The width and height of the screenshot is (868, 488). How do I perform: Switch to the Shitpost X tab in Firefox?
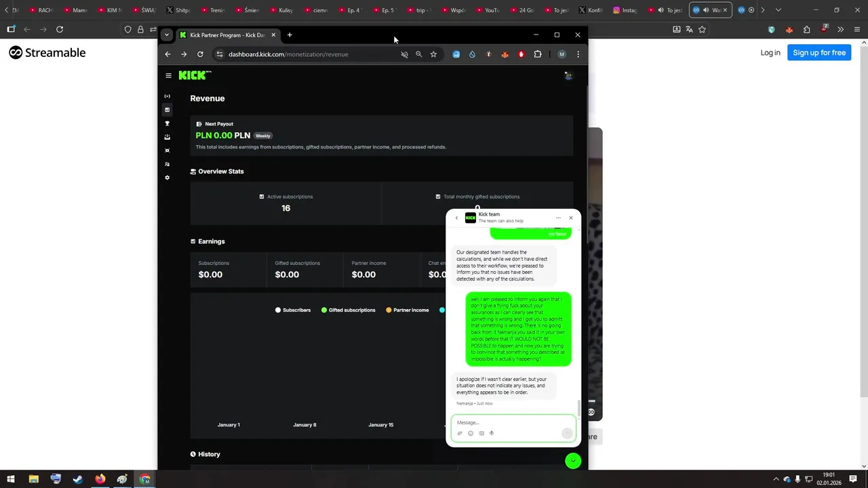(x=178, y=10)
